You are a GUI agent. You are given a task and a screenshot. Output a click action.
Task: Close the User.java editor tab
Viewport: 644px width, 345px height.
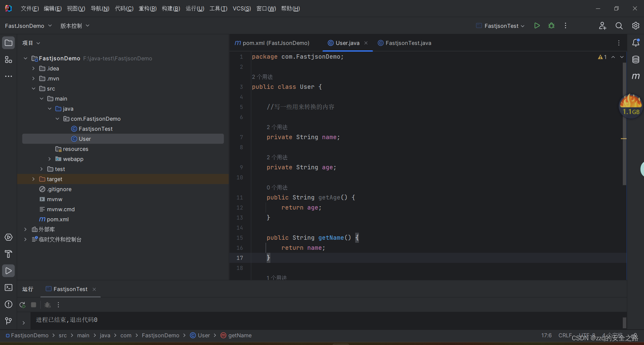(366, 43)
